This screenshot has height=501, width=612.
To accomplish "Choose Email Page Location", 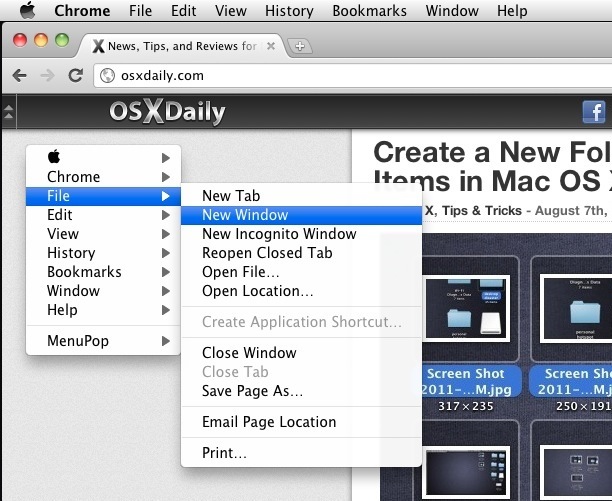I will tap(301, 422).
